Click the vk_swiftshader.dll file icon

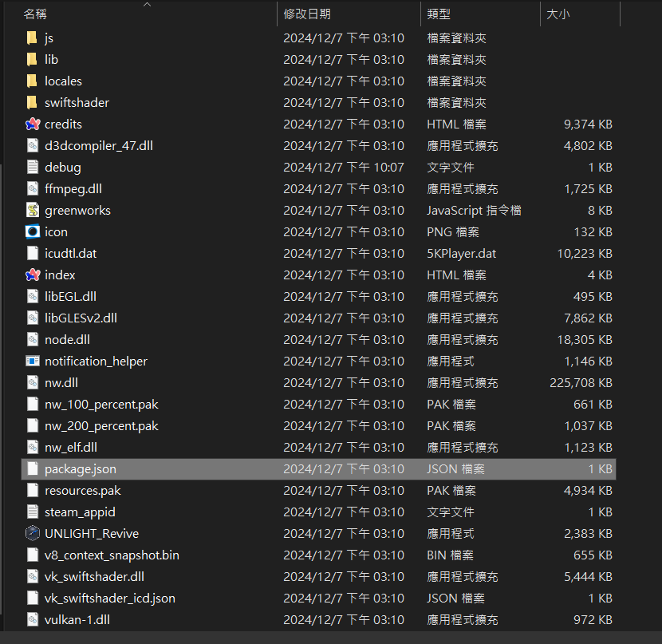click(x=33, y=576)
